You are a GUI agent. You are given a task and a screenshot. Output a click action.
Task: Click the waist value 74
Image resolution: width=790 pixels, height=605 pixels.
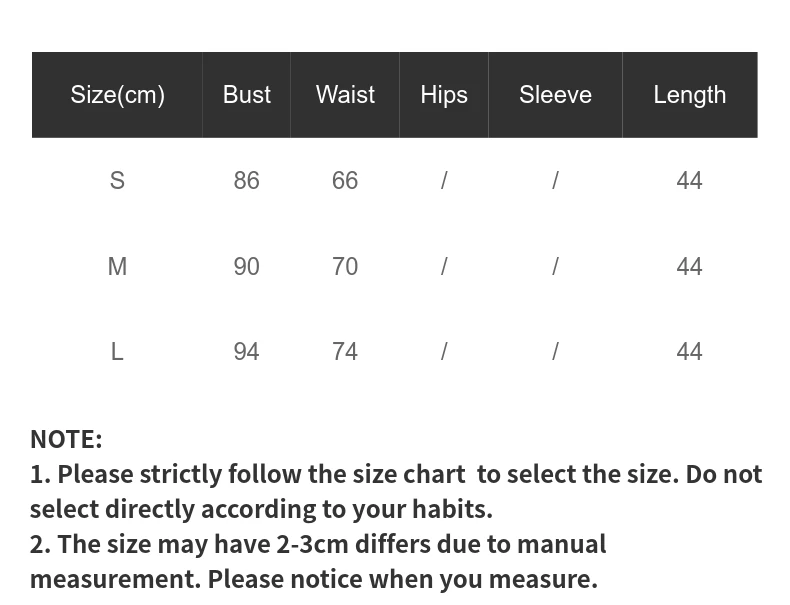[x=345, y=352]
